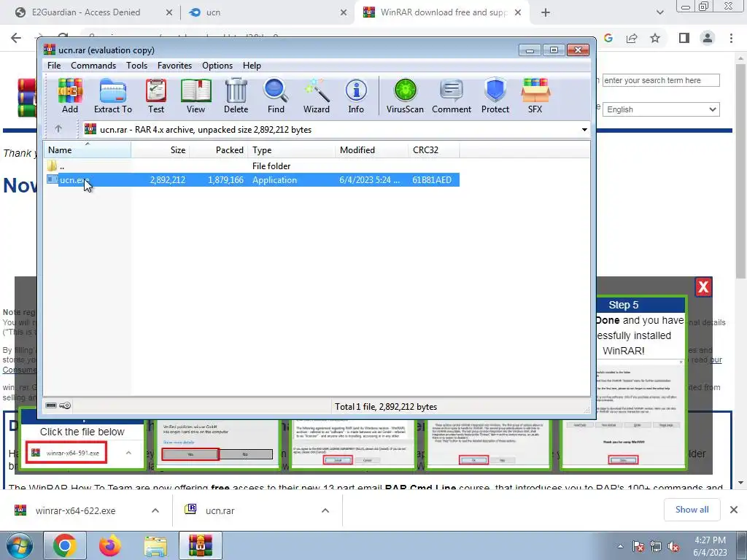Open the Find magnifier tool
The height and width of the screenshot is (560, 747).
click(276, 96)
